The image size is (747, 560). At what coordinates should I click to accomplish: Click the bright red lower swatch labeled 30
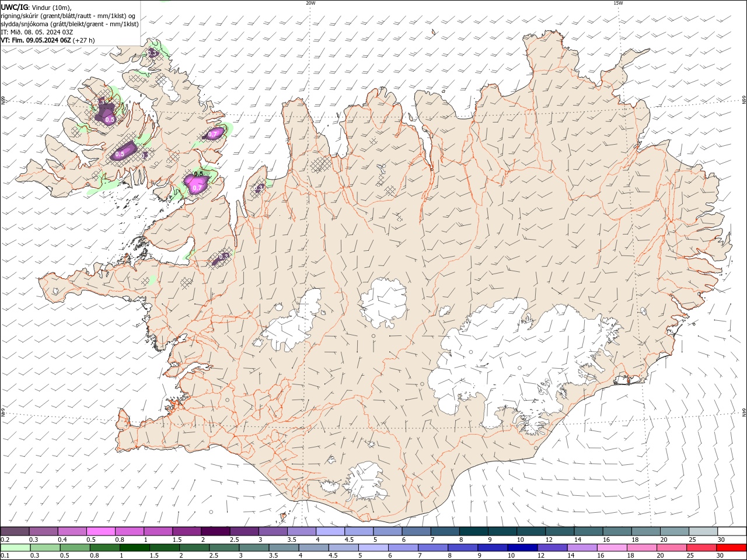pyautogui.click(x=731, y=548)
